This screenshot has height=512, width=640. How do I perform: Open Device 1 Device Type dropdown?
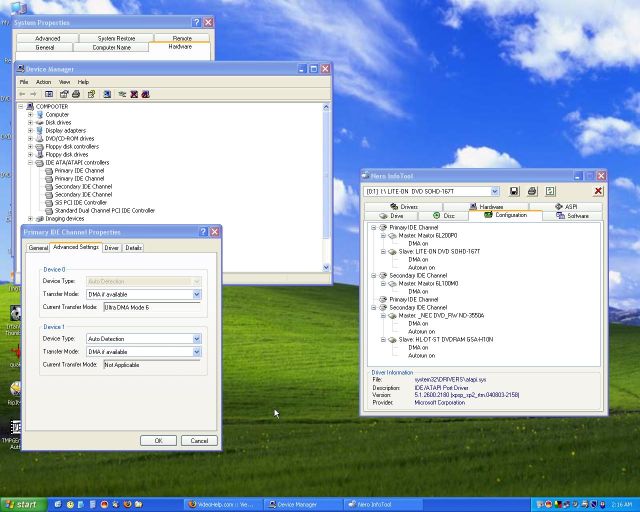pyautogui.click(x=197, y=338)
